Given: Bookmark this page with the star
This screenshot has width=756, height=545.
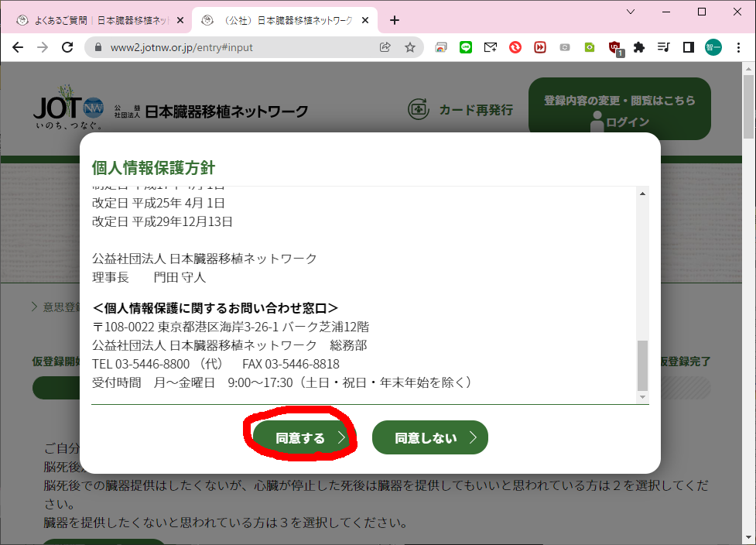Looking at the screenshot, I should (x=410, y=47).
